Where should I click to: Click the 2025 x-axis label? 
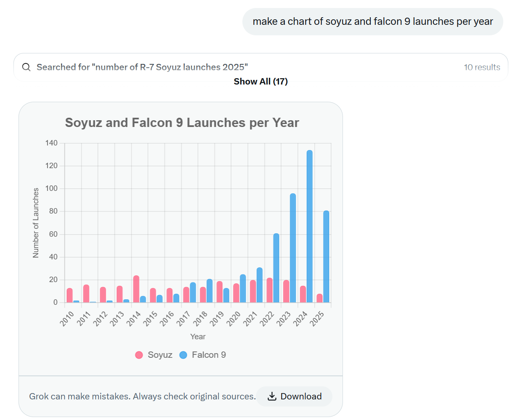point(317,319)
